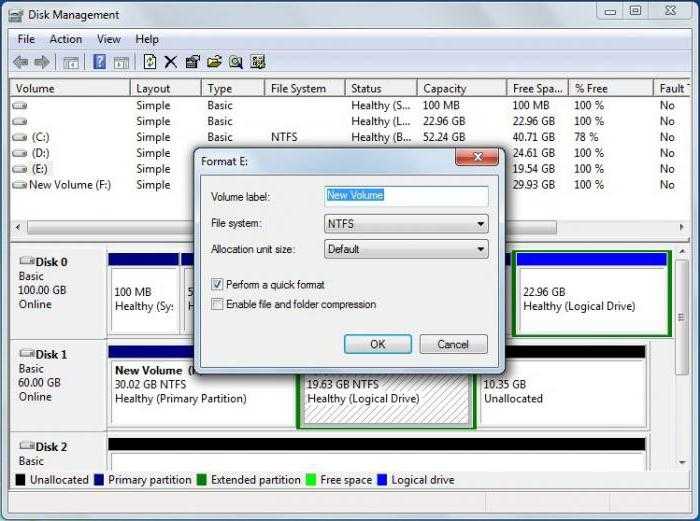Select Disk 0 22.96 GB Logical Drive partition
The image size is (700, 521).
(592, 294)
